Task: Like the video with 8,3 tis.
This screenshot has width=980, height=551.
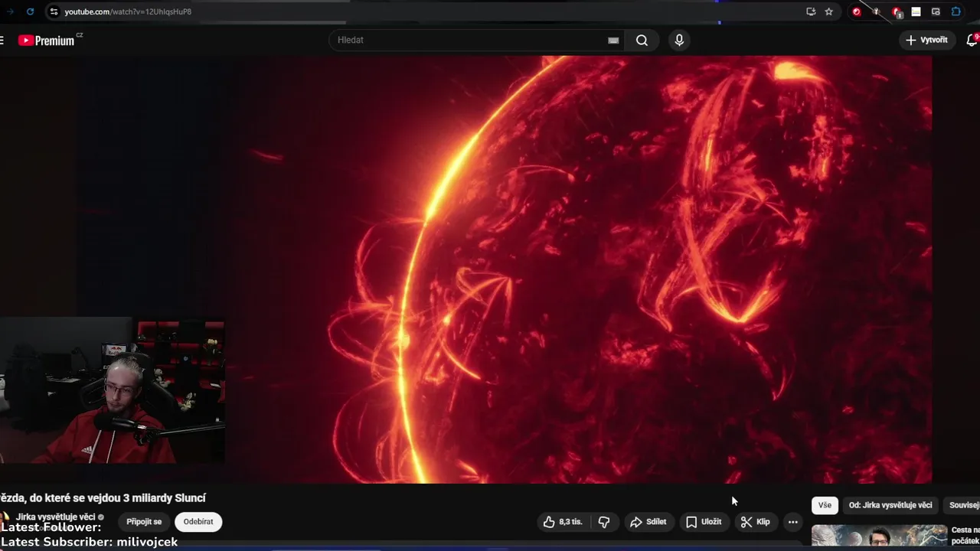Action: pyautogui.click(x=563, y=522)
